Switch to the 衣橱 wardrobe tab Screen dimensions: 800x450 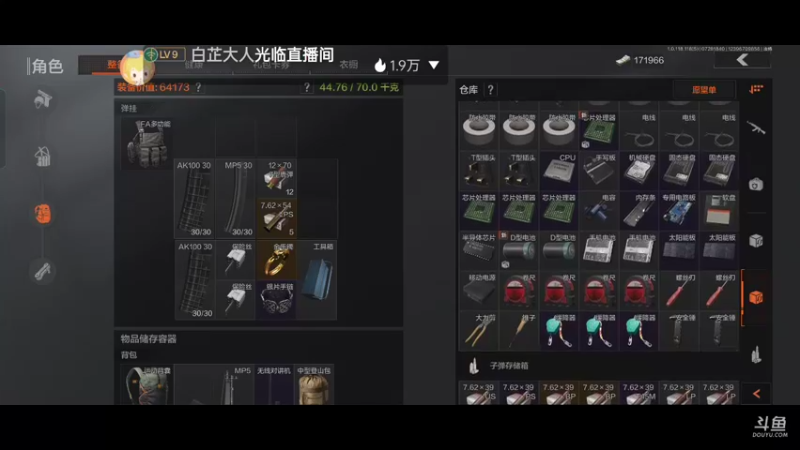point(348,65)
